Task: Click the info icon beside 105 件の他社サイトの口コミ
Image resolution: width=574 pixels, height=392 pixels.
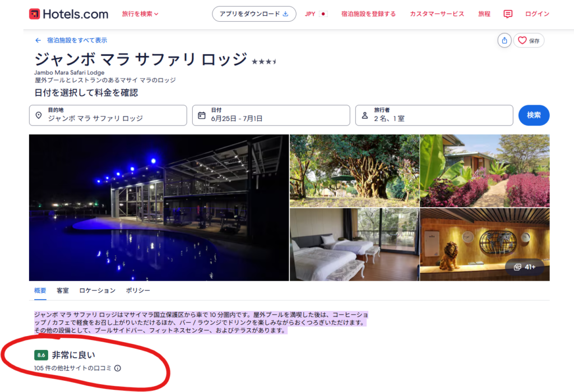Action: (118, 368)
